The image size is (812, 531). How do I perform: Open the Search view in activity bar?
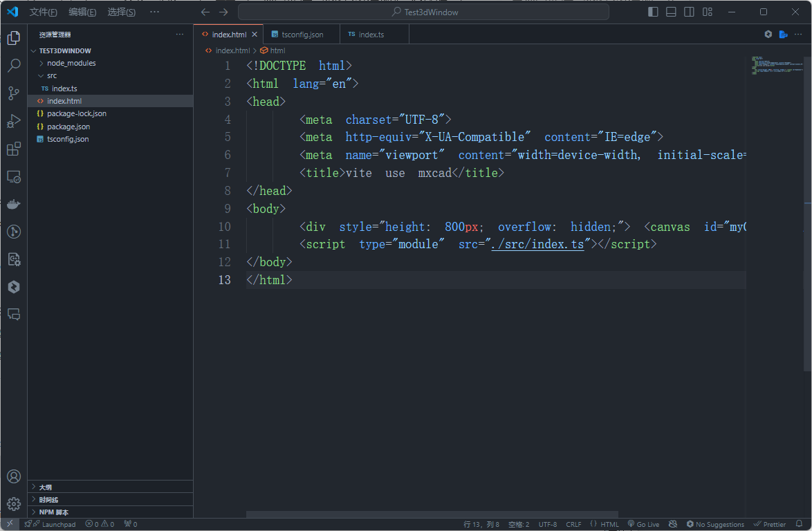(14, 66)
